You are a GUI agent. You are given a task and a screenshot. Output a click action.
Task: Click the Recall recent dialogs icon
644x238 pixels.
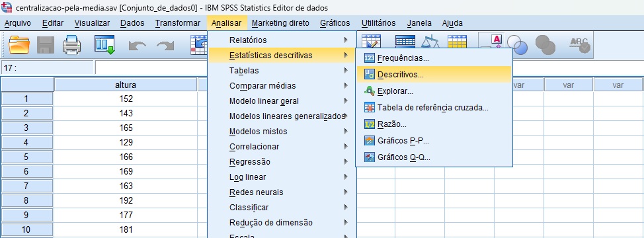pyautogui.click(x=104, y=45)
